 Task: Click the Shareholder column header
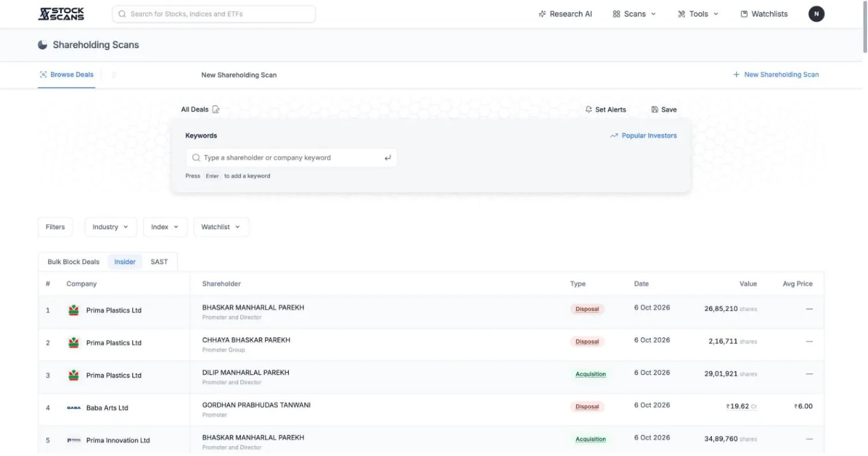[x=221, y=284]
